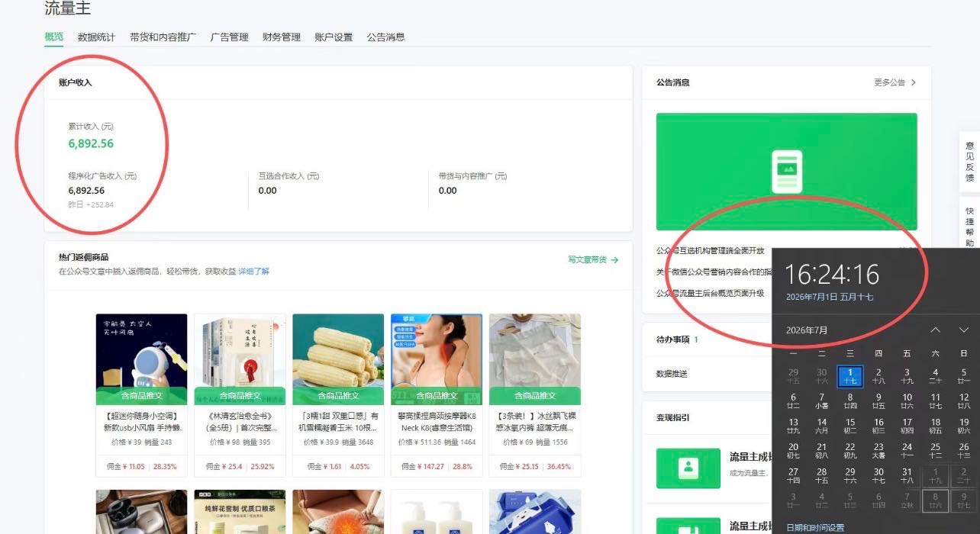Click the 互选合作收入 0.00 value
Viewport: 980px width, 534px height.
267,190
